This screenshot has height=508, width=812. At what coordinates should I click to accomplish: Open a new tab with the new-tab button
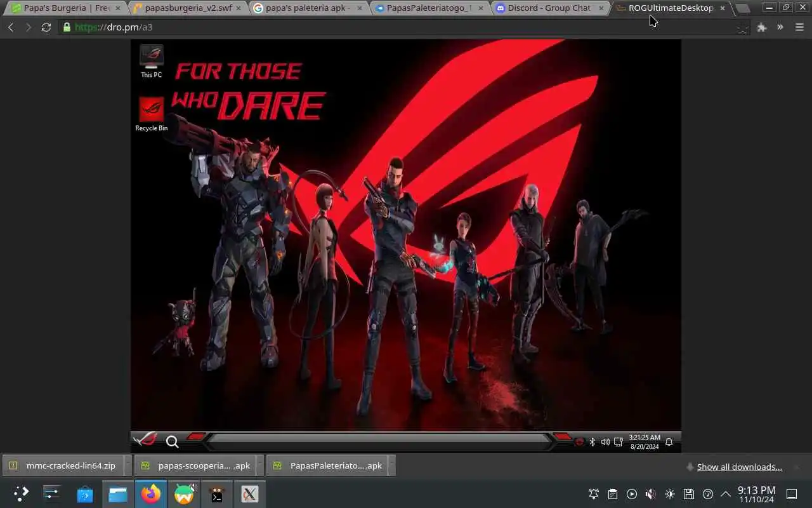click(742, 8)
